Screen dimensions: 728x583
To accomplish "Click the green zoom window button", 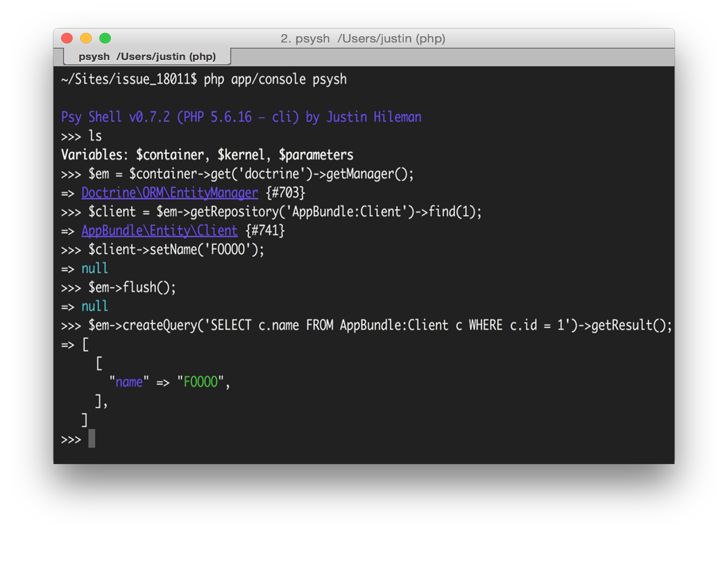I will pyautogui.click(x=105, y=38).
